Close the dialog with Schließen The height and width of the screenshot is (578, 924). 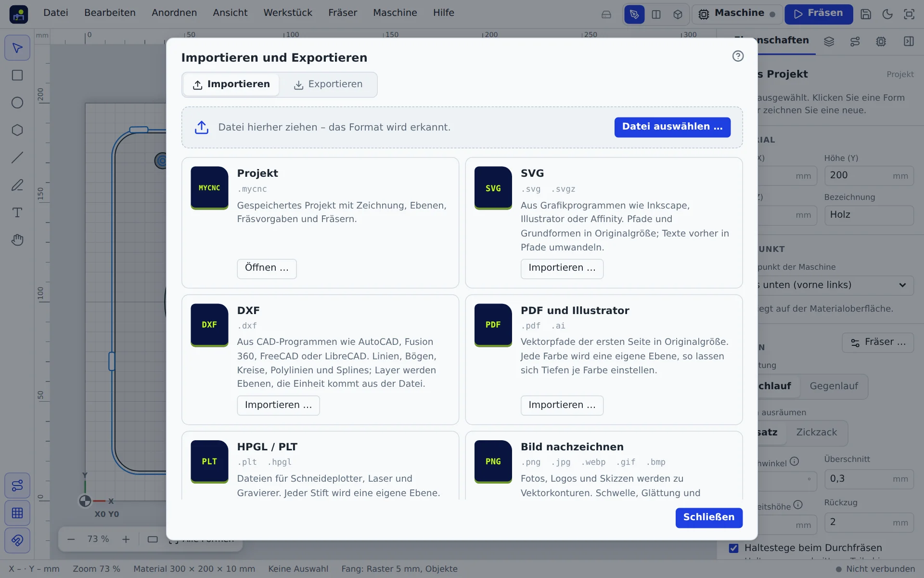tap(709, 518)
